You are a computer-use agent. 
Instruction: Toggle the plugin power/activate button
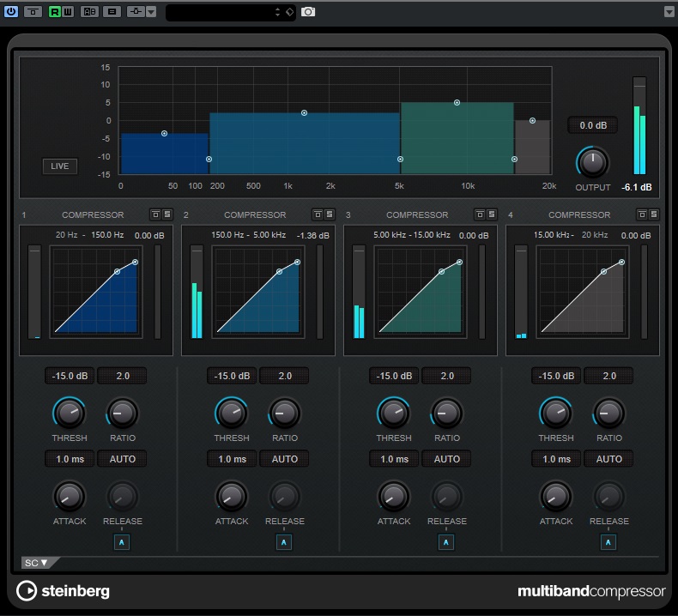(11, 12)
